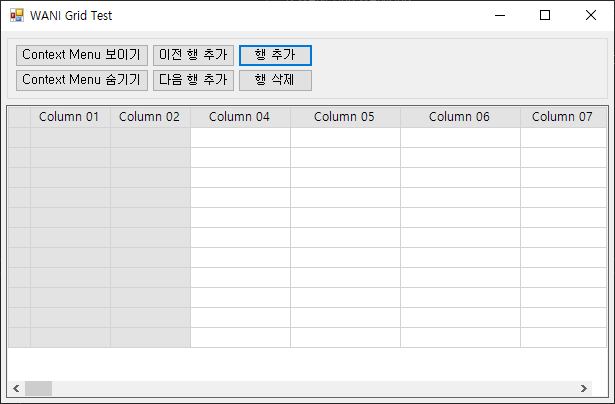Select the Column 01 header
615x404 pixels.
coord(71,117)
